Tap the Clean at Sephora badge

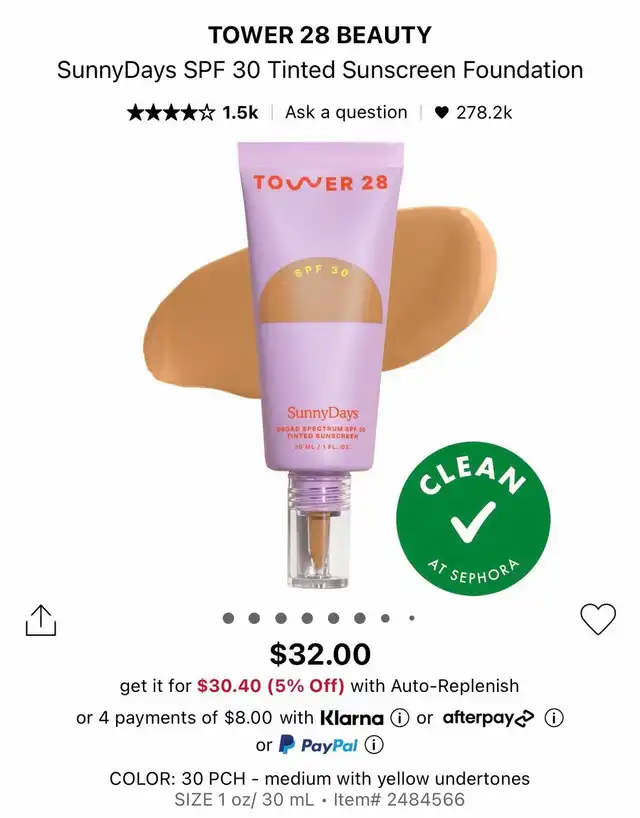click(x=473, y=518)
